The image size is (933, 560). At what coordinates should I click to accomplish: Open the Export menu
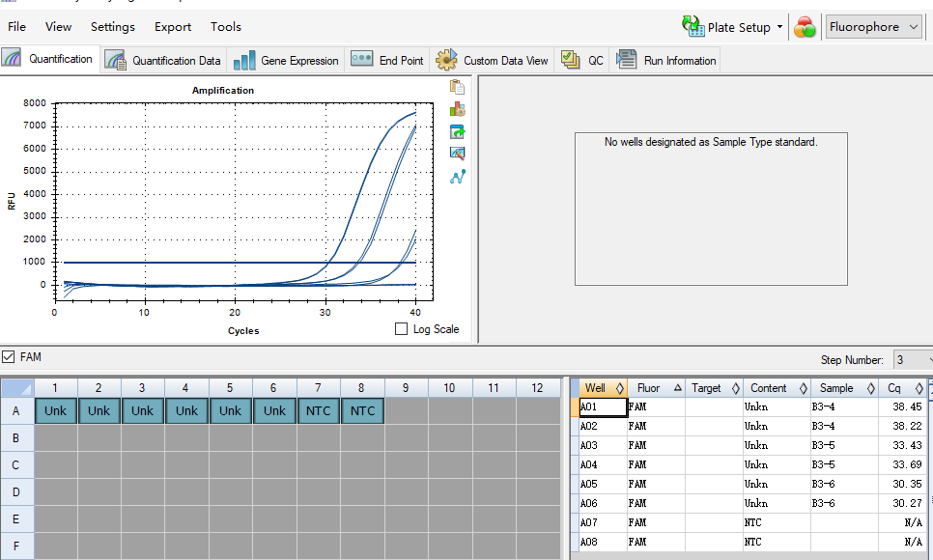(173, 27)
